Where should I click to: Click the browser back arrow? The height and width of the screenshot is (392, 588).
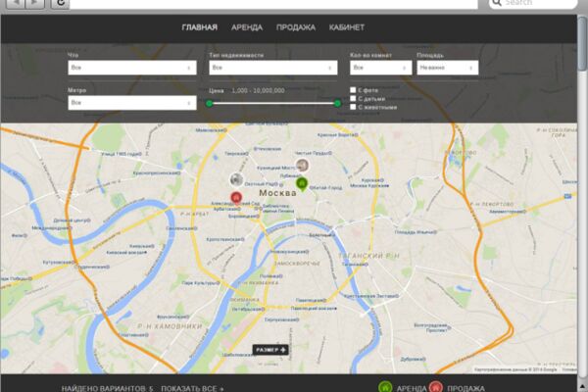(x=16, y=3)
